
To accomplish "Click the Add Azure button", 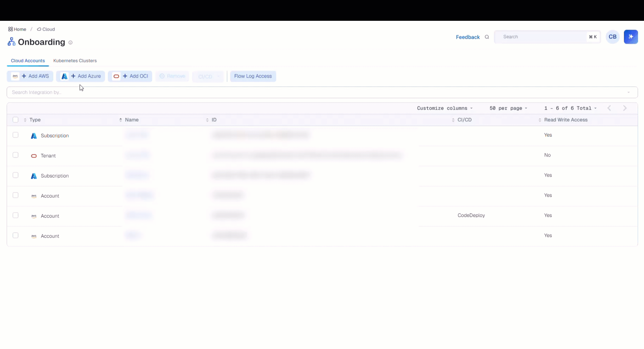I will [x=80, y=76].
